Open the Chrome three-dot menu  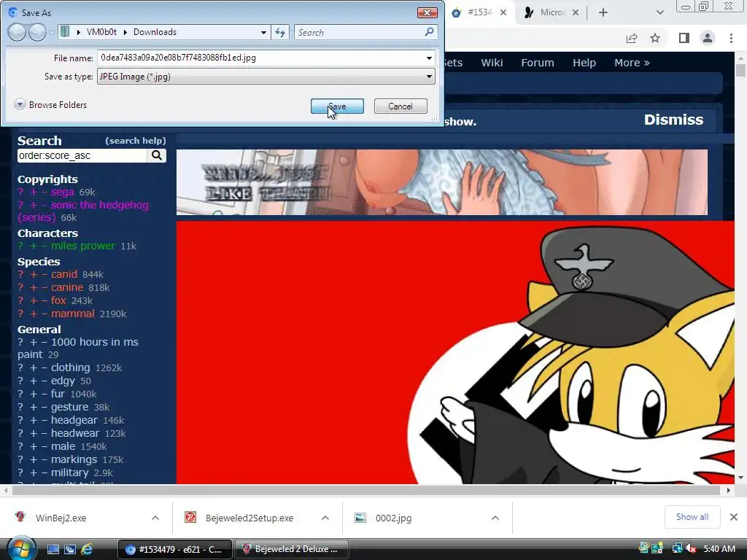731,38
